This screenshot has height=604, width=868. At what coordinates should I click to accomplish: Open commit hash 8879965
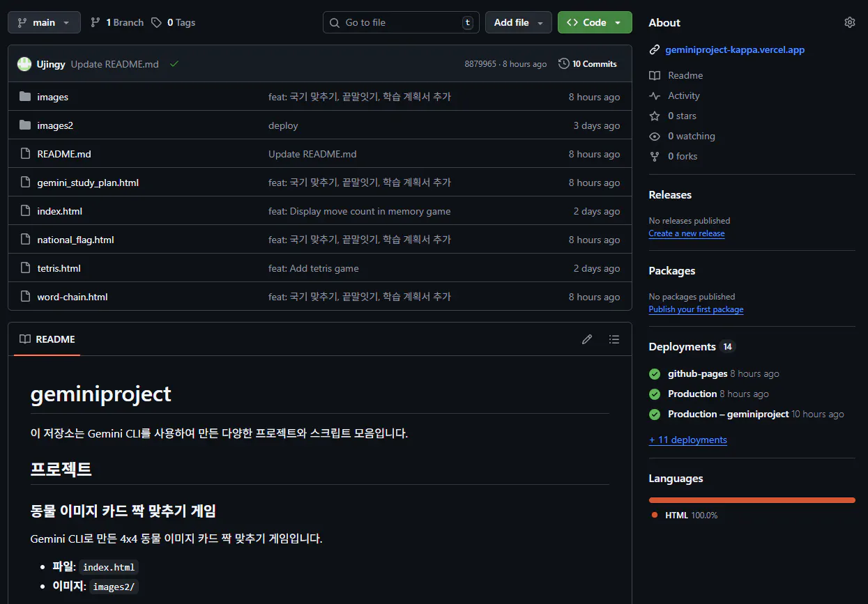click(x=480, y=64)
